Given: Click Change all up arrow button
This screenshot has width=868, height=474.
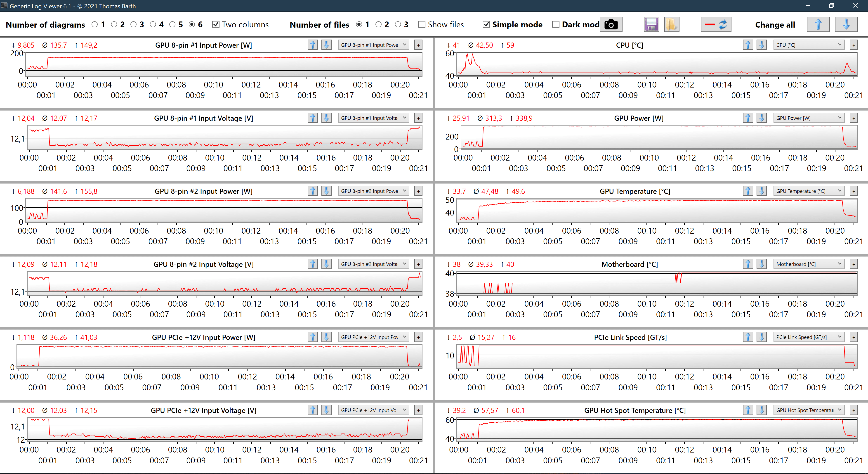Looking at the screenshot, I should (818, 25).
